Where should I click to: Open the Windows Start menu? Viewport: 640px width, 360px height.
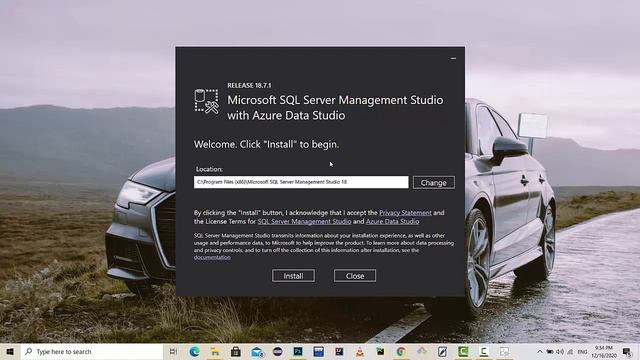pos(10,351)
